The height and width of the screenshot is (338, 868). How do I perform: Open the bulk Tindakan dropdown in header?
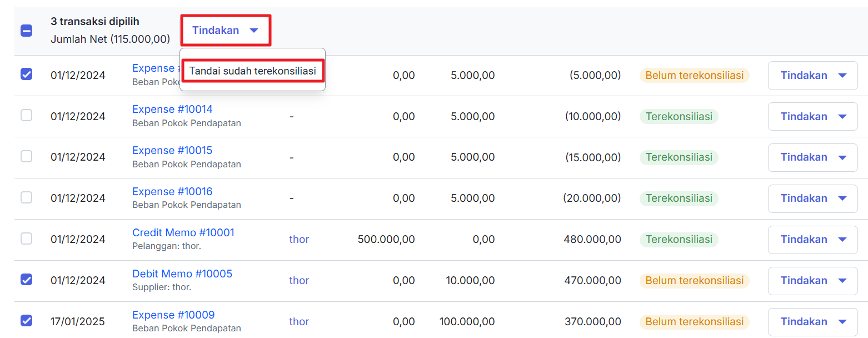[226, 31]
